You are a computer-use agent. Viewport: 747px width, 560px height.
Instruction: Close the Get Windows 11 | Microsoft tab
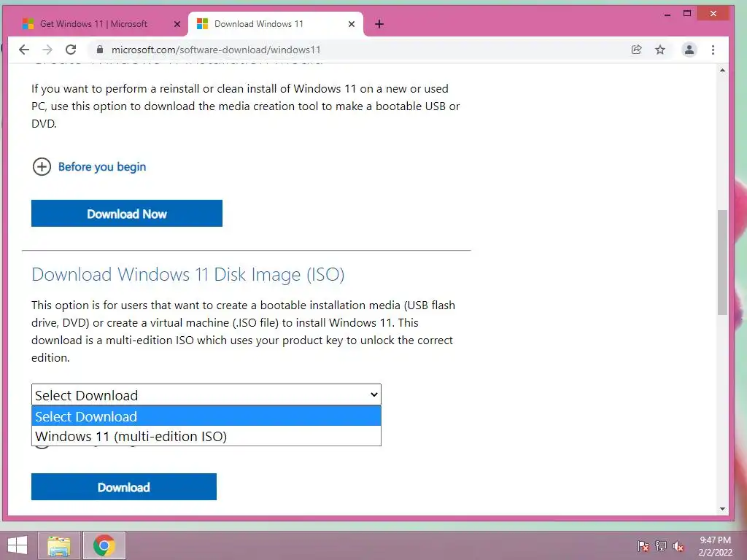click(177, 24)
